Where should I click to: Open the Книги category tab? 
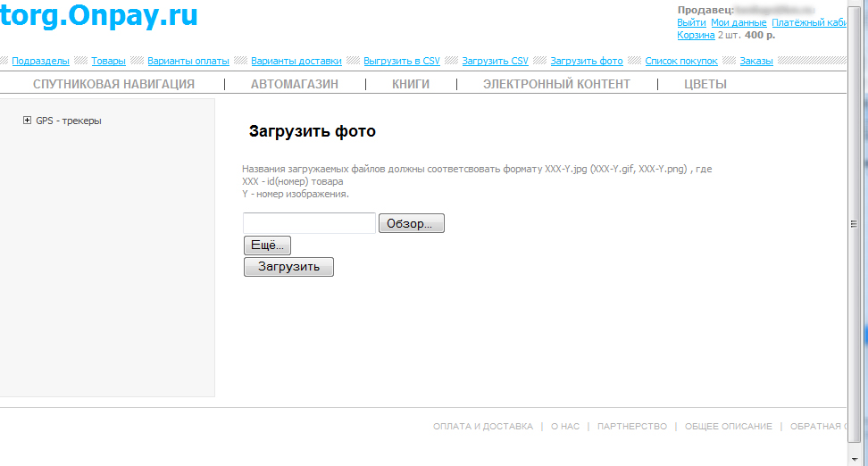tap(411, 84)
